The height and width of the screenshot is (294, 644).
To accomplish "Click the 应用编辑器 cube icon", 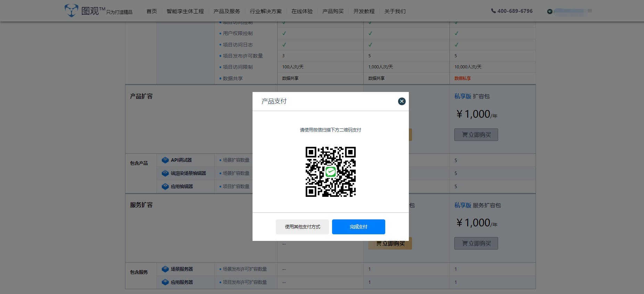I will click(x=165, y=186).
